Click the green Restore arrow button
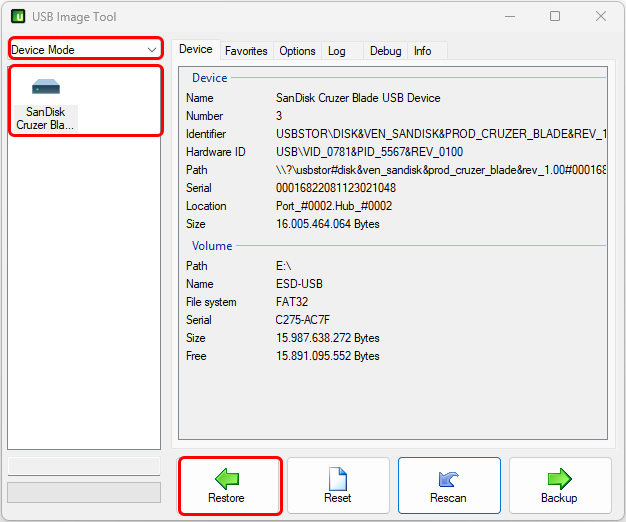626x522 pixels. [230, 486]
